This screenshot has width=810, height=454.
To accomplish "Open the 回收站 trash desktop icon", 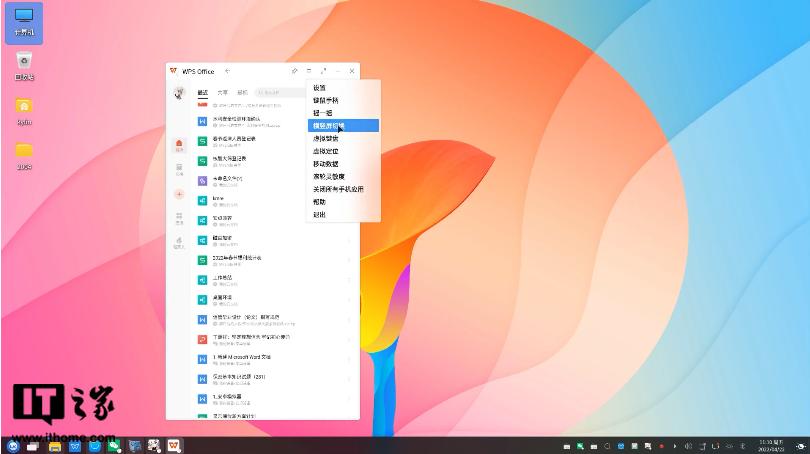I will tap(24, 66).
